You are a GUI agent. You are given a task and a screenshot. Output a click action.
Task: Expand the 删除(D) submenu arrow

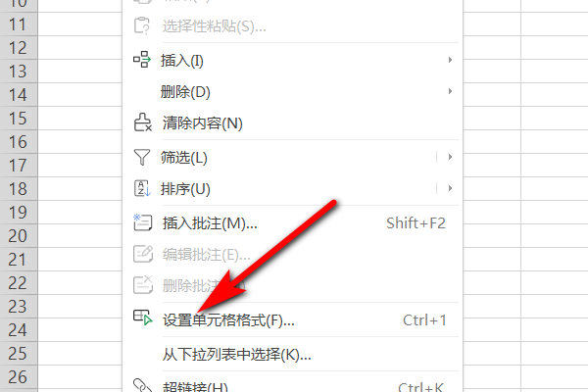(x=450, y=91)
